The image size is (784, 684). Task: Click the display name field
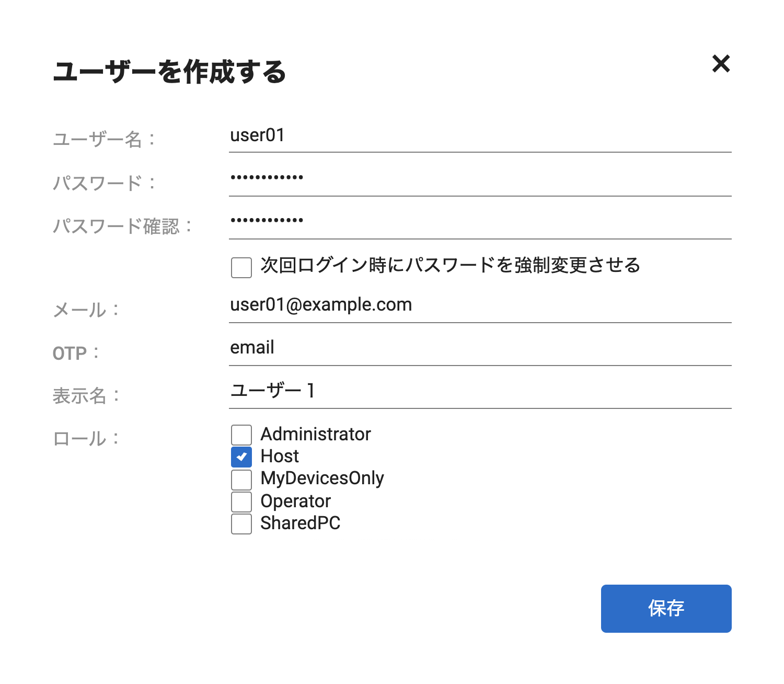pos(480,391)
